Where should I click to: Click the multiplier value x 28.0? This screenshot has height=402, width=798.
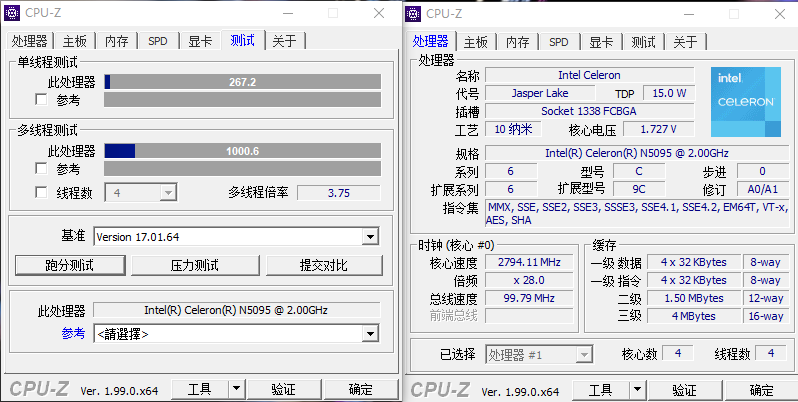click(529, 280)
